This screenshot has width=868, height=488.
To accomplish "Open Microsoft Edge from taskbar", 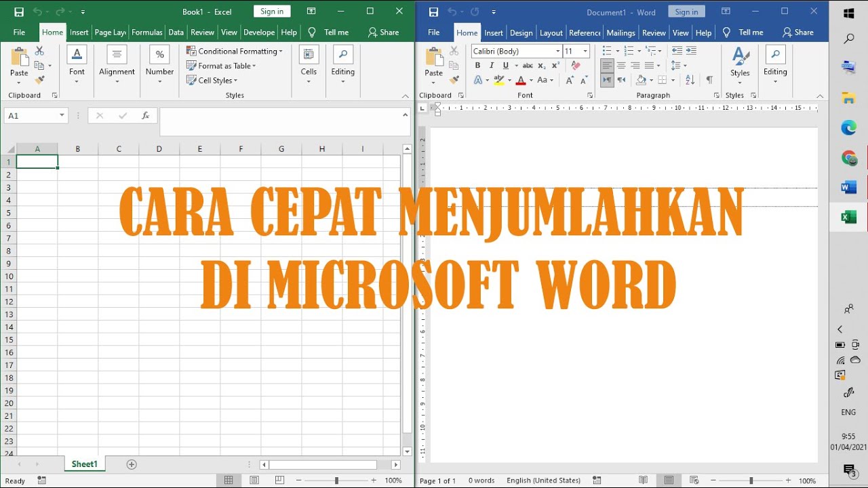I will 849,128.
